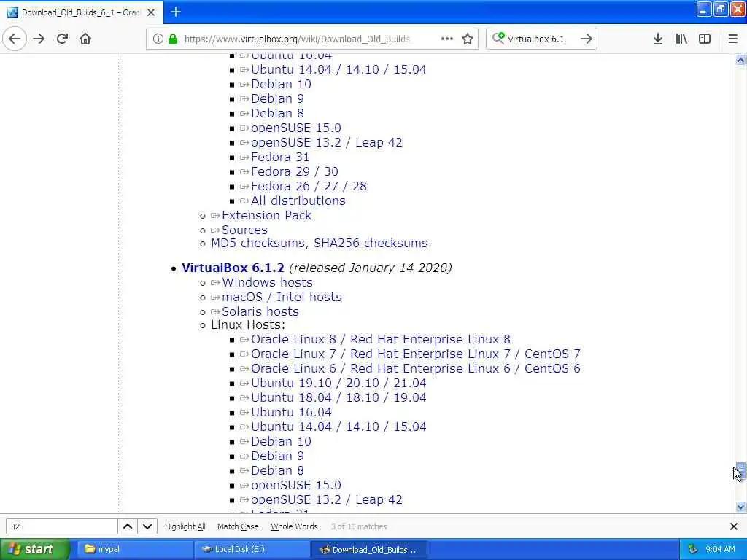Reload the current page
The width and height of the screenshot is (747, 560).
click(x=62, y=39)
